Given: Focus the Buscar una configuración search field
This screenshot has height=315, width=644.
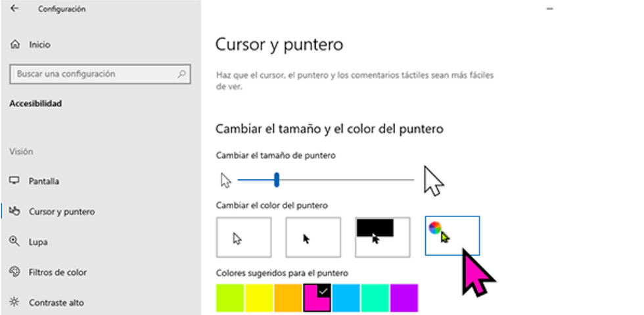Looking at the screenshot, I should pyautogui.click(x=100, y=74).
